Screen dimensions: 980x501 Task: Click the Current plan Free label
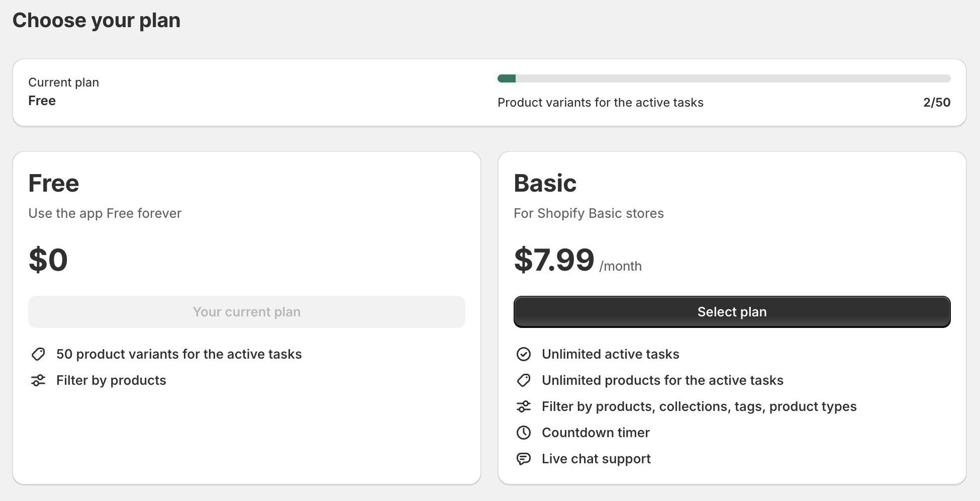[42, 101]
